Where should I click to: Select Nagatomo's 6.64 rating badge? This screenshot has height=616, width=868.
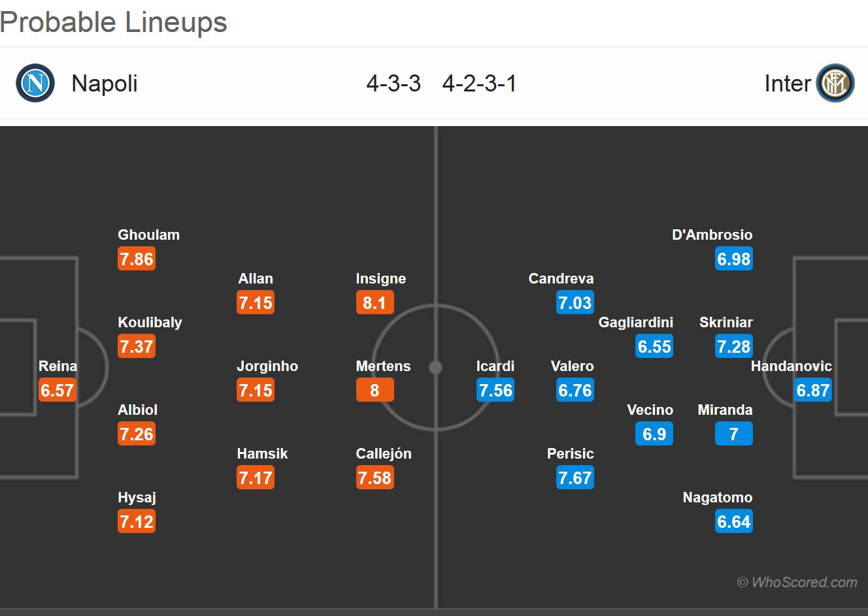click(x=733, y=522)
